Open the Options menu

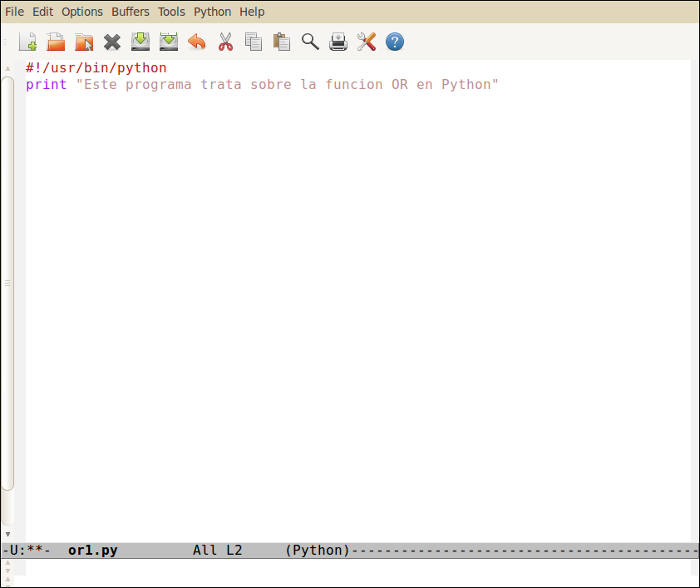coord(82,12)
